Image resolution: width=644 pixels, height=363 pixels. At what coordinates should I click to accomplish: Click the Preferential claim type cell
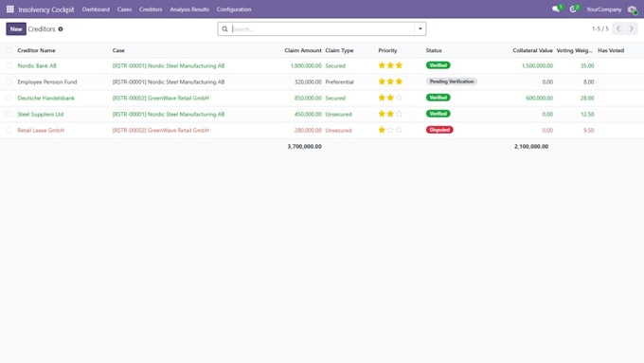(x=339, y=82)
